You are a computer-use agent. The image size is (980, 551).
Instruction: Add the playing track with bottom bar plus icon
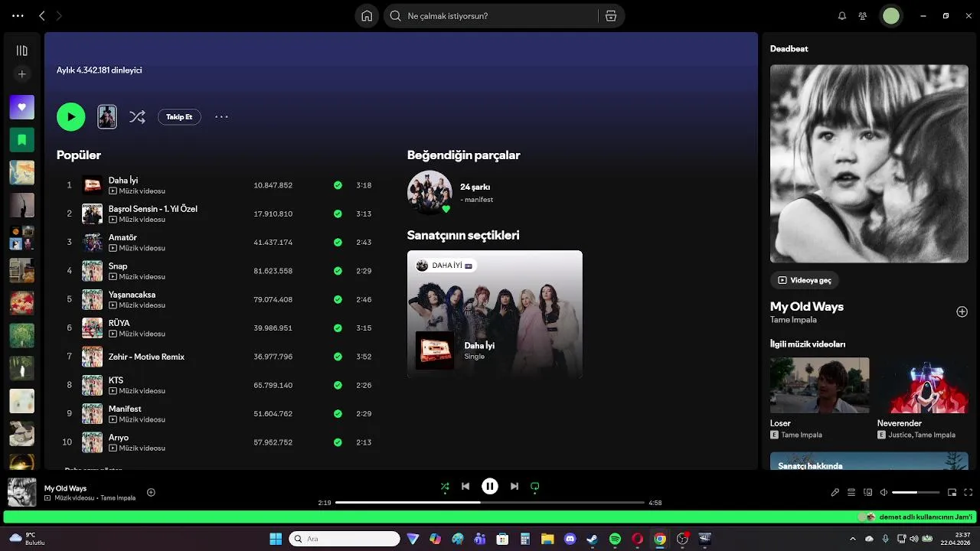151,492
